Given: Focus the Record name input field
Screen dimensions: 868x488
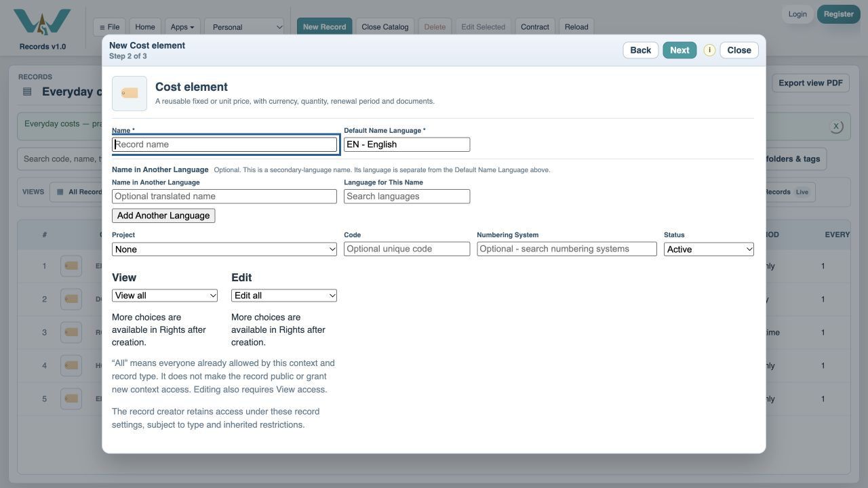Looking at the screenshot, I should click(224, 144).
